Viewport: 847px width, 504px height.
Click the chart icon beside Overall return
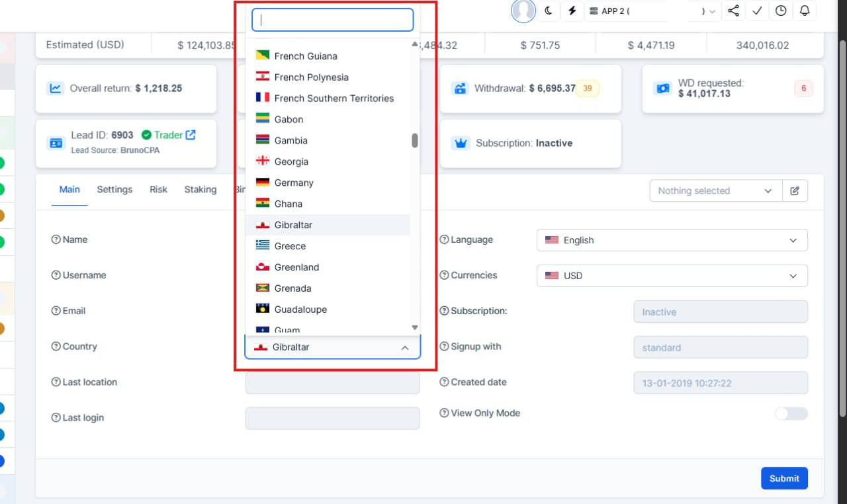pyautogui.click(x=55, y=88)
